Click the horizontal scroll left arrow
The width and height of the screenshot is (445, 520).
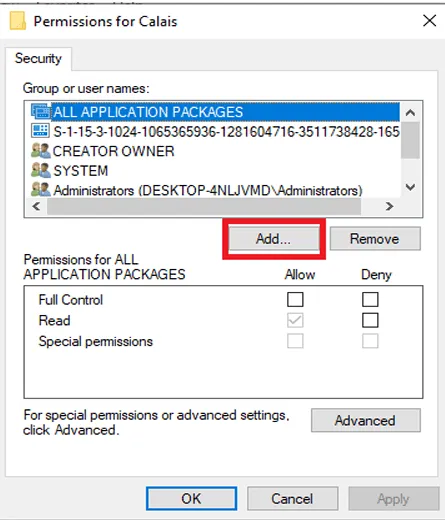[x=36, y=206]
